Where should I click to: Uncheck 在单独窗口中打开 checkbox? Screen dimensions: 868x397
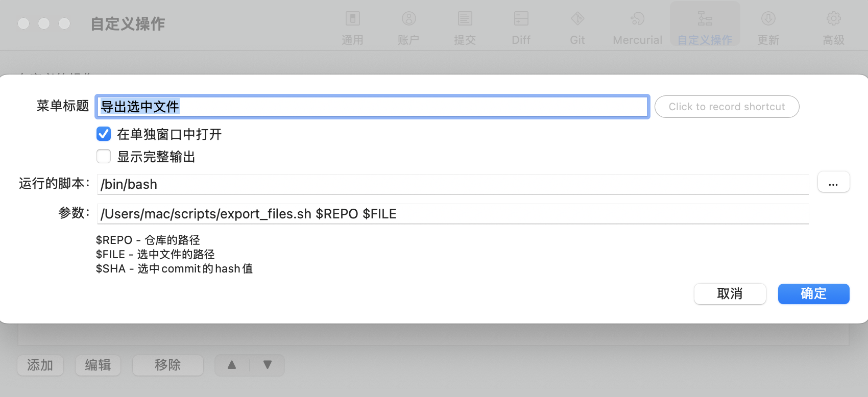[x=104, y=134]
